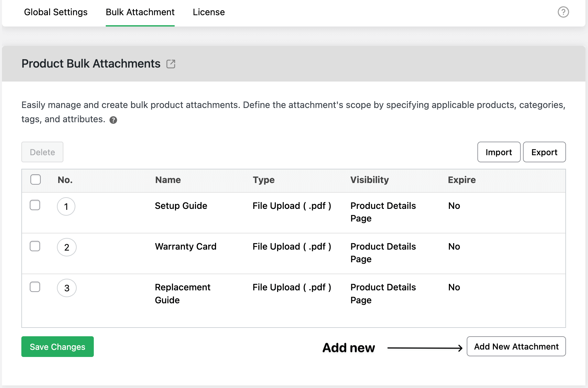Click the Delete button
Viewport: 588px width, 388px height.
click(42, 152)
